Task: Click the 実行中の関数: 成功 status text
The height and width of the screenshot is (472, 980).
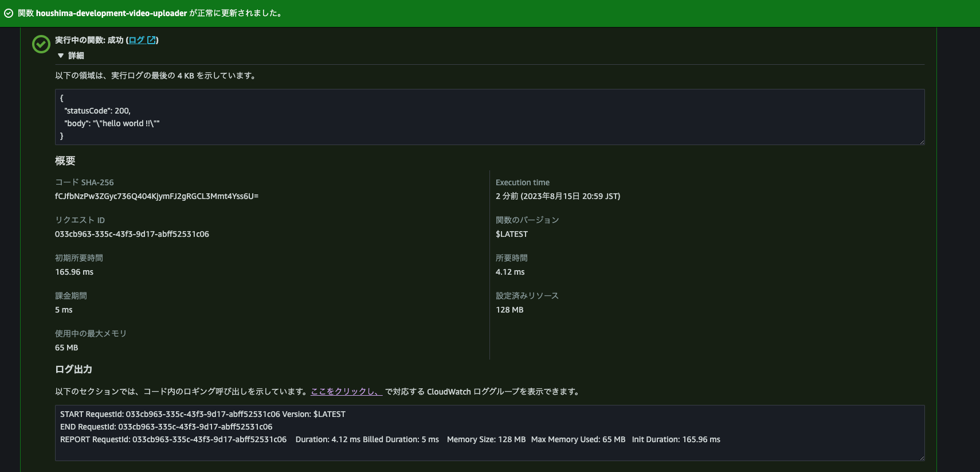Action: tap(89, 40)
